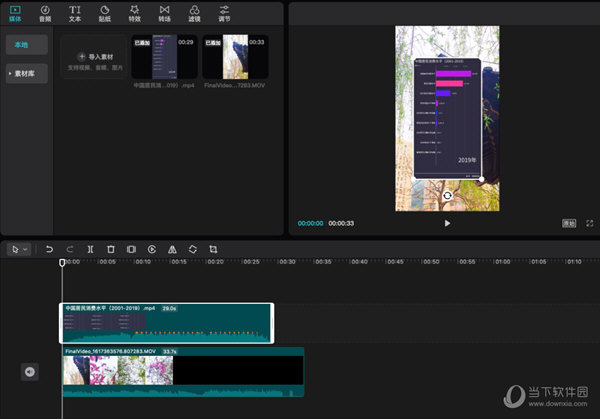The width and height of the screenshot is (600, 419).
Task: Click the split clip tool icon
Action: coord(90,249)
